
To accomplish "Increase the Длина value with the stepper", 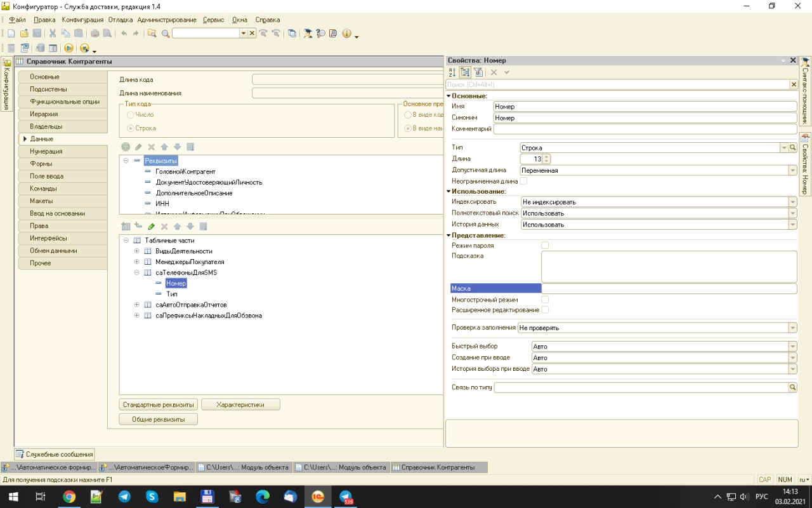I will point(547,157).
